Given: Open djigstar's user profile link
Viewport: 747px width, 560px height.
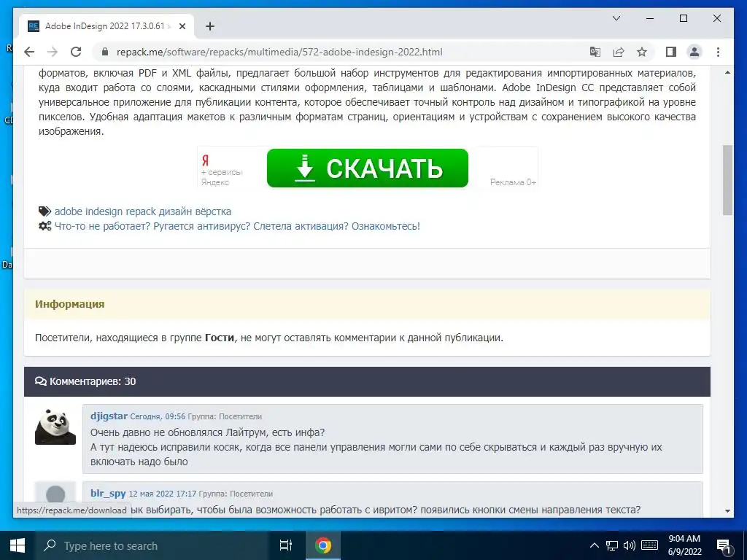Looking at the screenshot, I should pyautogui.click(x=109, y=416).
